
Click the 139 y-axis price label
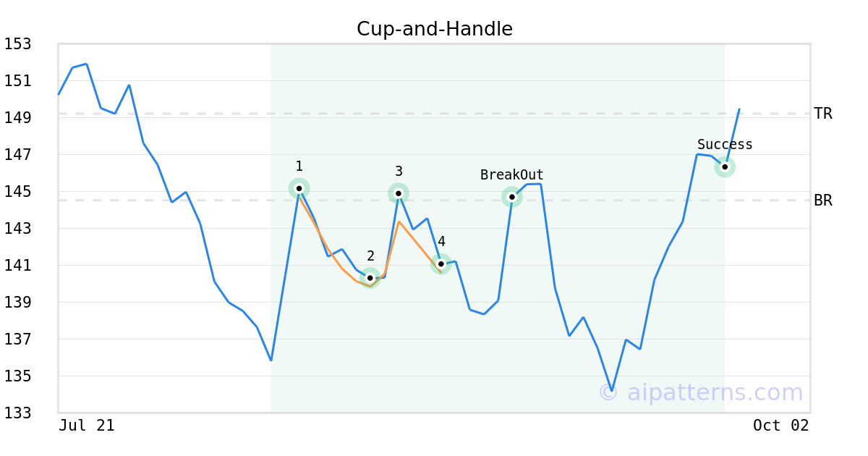(x=17, y=303)
